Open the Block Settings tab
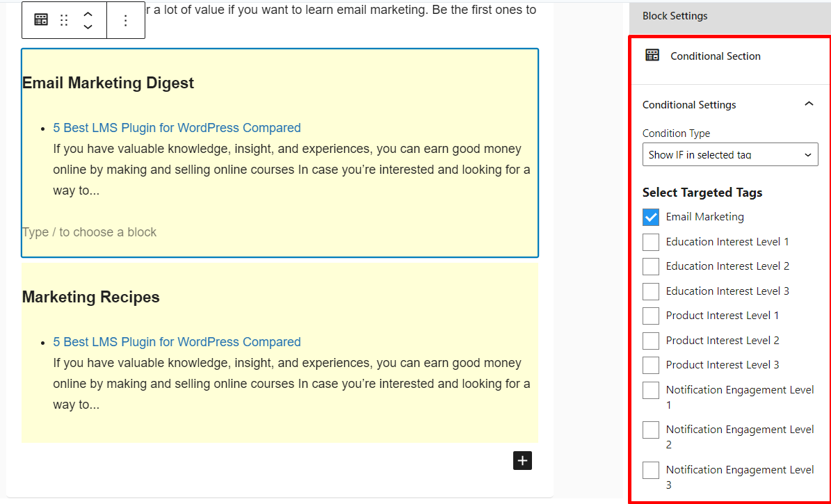 point(675,16)
